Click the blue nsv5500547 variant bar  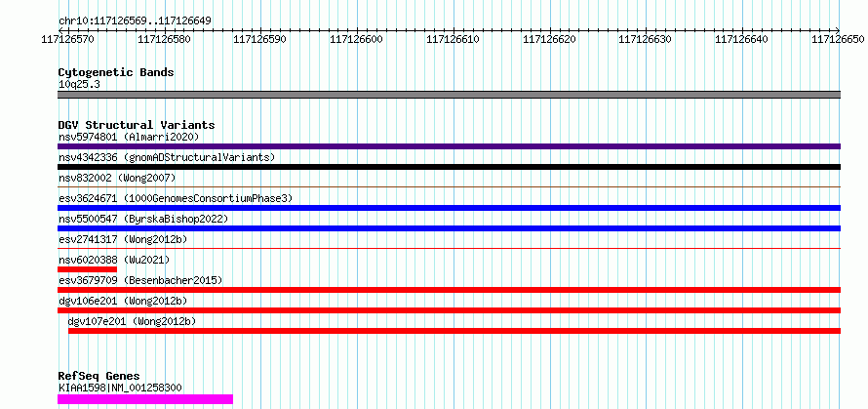coord(449,228)
